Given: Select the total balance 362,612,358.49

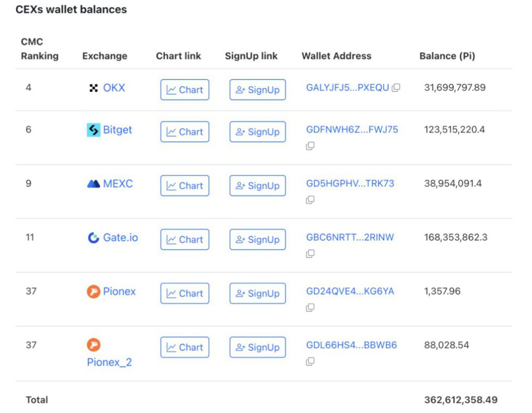Looking at the screenshot, I should click(461, 400).
